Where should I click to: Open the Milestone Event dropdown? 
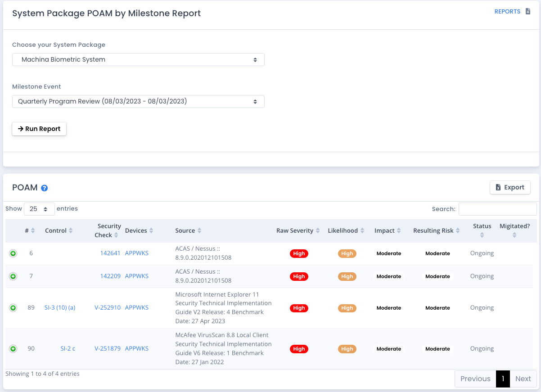138,101
